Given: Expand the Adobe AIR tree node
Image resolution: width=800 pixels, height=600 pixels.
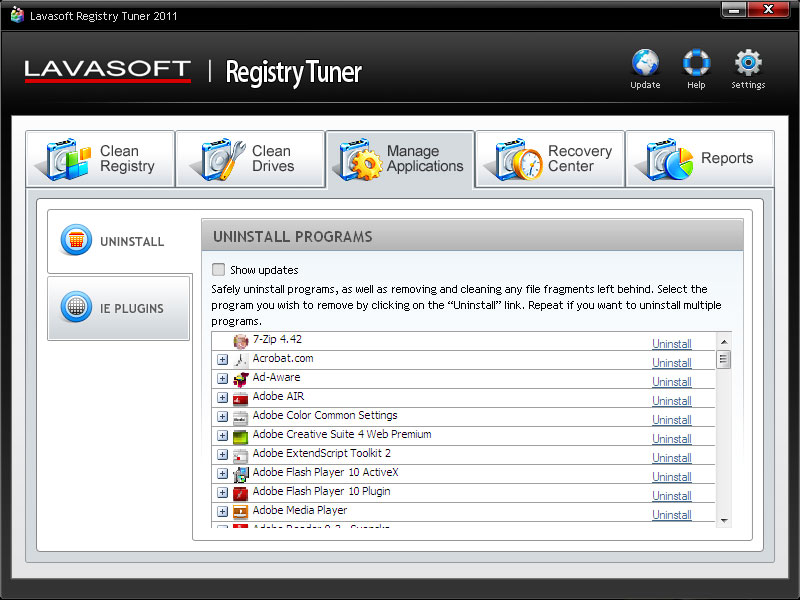Looking at the screenshot, I should coord(222,397).
